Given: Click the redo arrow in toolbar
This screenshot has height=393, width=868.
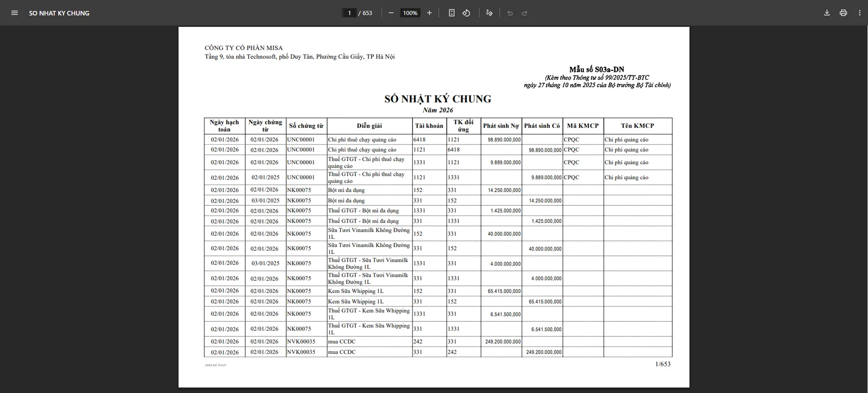Looking at the screenshot, I should [525, 13].
